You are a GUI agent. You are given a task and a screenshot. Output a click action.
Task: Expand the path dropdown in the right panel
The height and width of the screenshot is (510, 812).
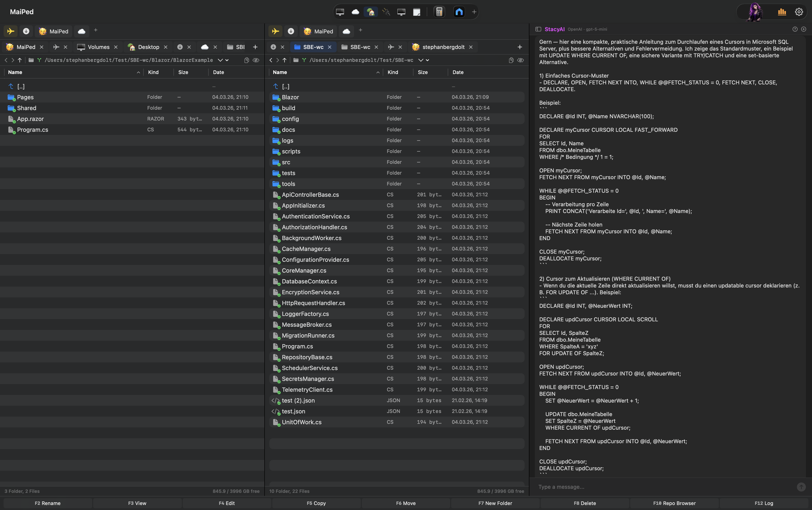421,60
